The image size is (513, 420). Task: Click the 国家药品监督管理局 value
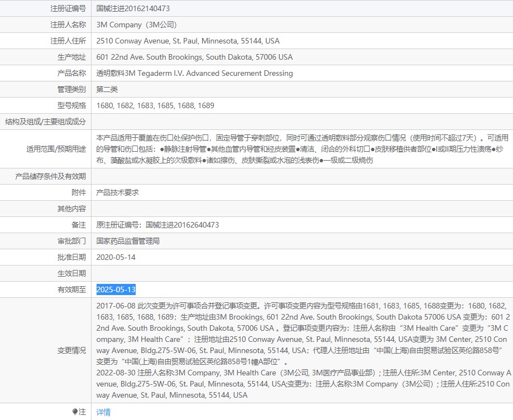128,241
